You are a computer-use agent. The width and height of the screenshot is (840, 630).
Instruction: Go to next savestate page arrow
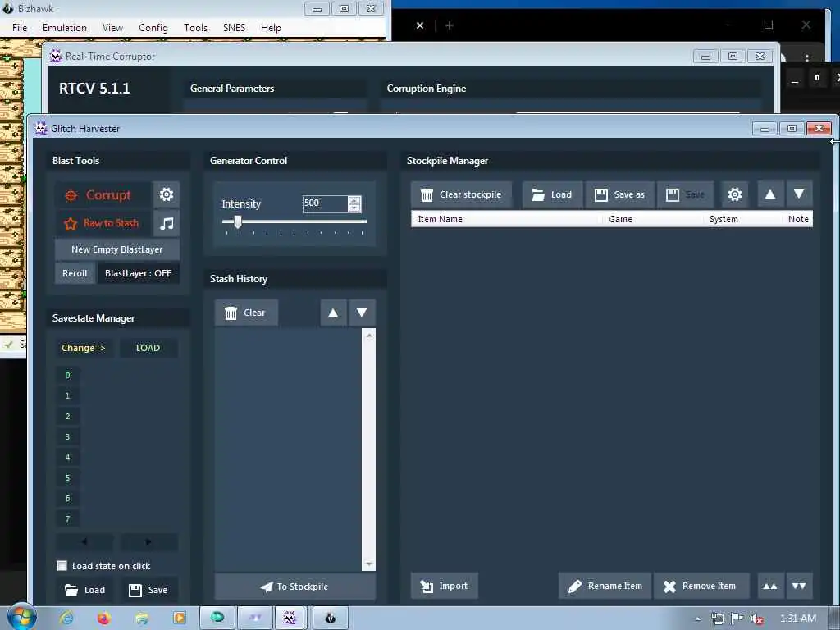coord(148,542)
